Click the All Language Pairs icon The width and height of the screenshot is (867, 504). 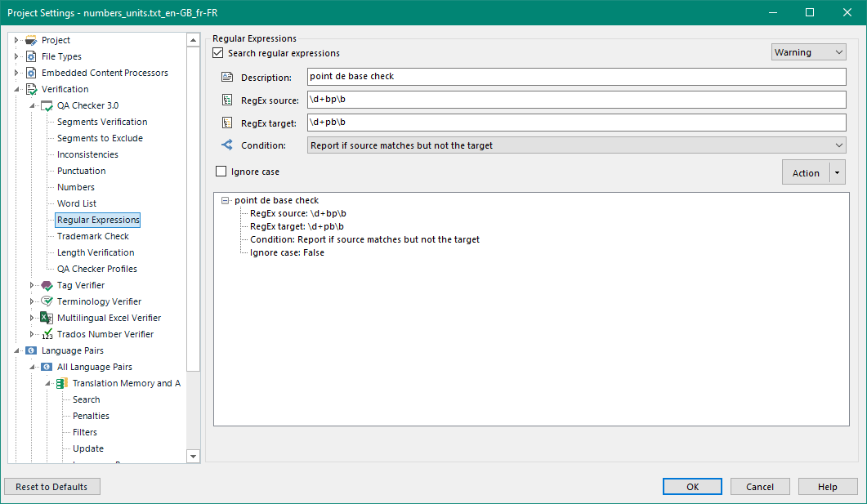click(x=47, y=367)
